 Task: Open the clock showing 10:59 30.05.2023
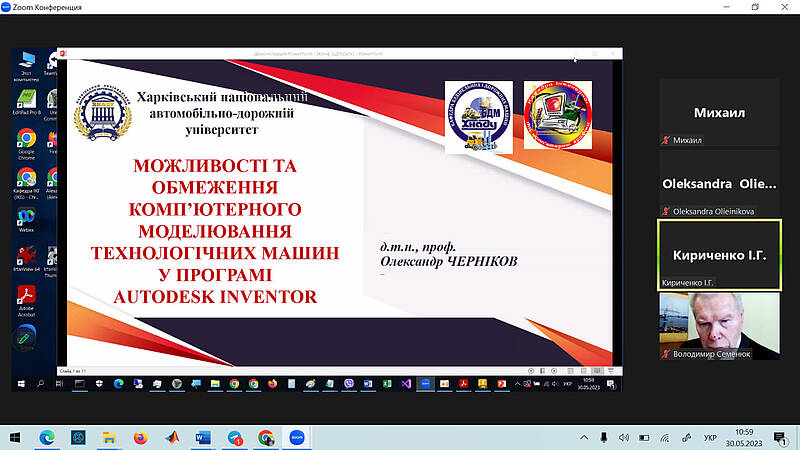744,437
